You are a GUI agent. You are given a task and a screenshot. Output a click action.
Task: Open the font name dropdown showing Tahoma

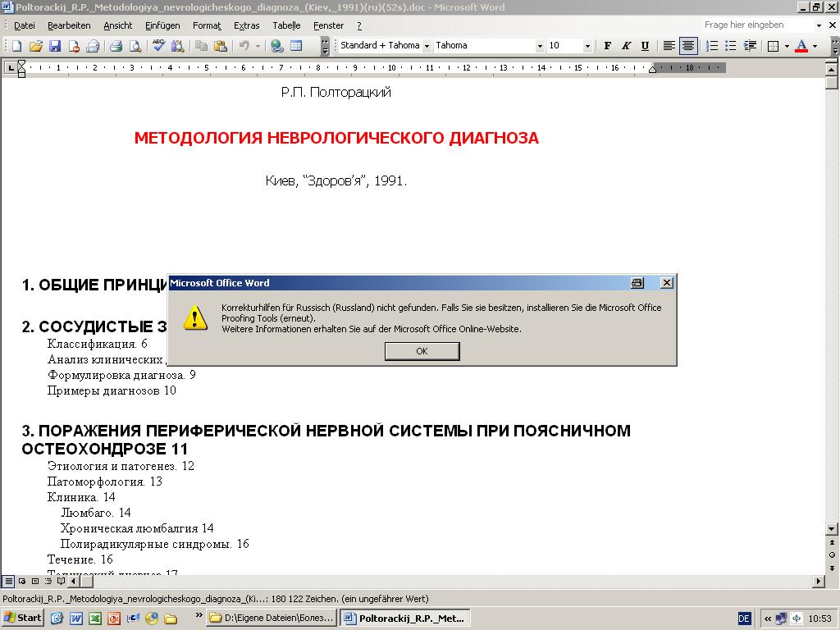540,46
